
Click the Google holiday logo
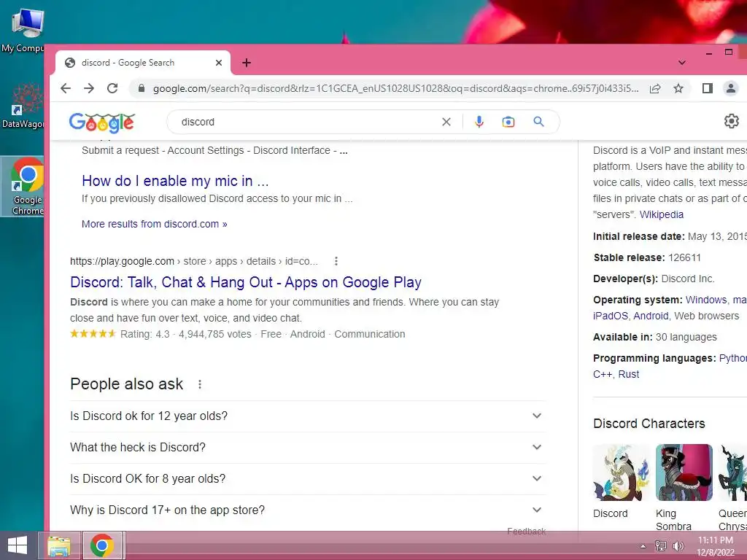tap(102, 122)
